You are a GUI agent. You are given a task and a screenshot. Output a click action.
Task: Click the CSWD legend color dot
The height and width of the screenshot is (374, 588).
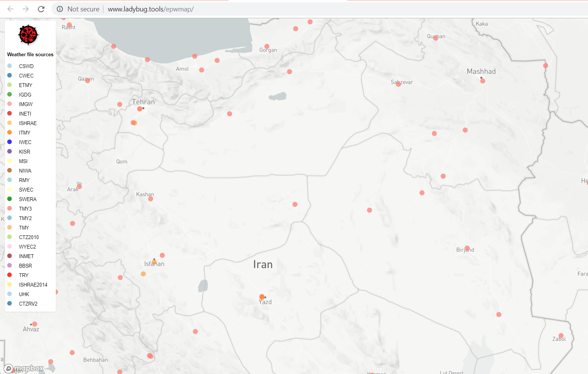click(9, 66)
